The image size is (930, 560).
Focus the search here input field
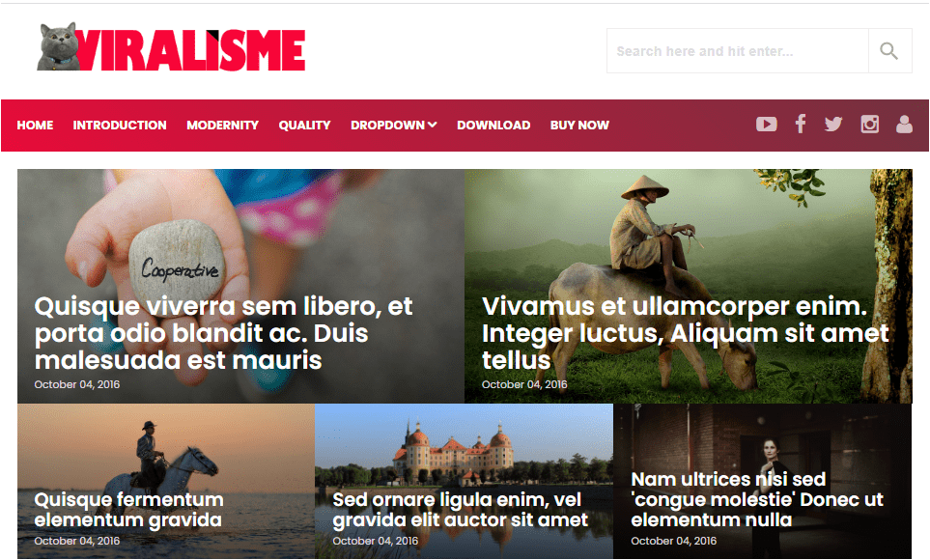pos(737,51)
